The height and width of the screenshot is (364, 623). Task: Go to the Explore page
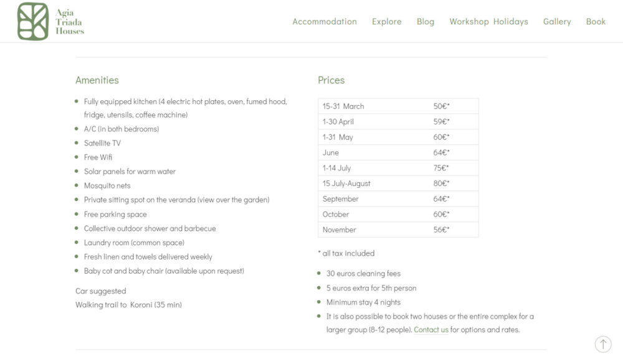point(387,21)
